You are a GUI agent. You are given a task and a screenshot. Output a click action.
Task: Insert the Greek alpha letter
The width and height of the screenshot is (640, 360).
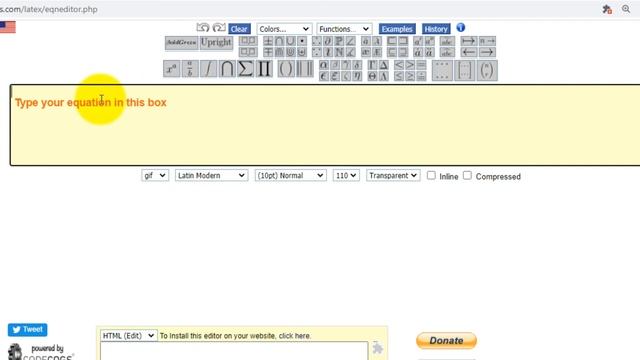(324, 65)
